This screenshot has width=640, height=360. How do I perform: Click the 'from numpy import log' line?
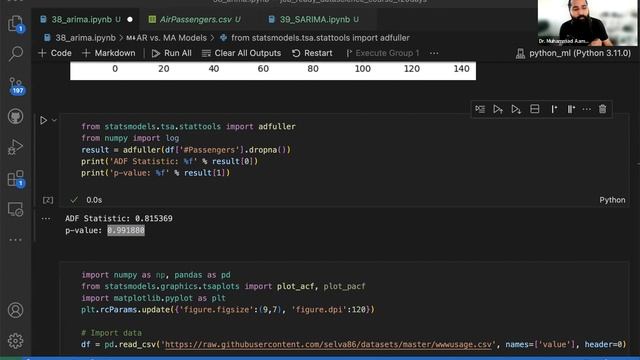pyautogui.click(x=130, y=138)
